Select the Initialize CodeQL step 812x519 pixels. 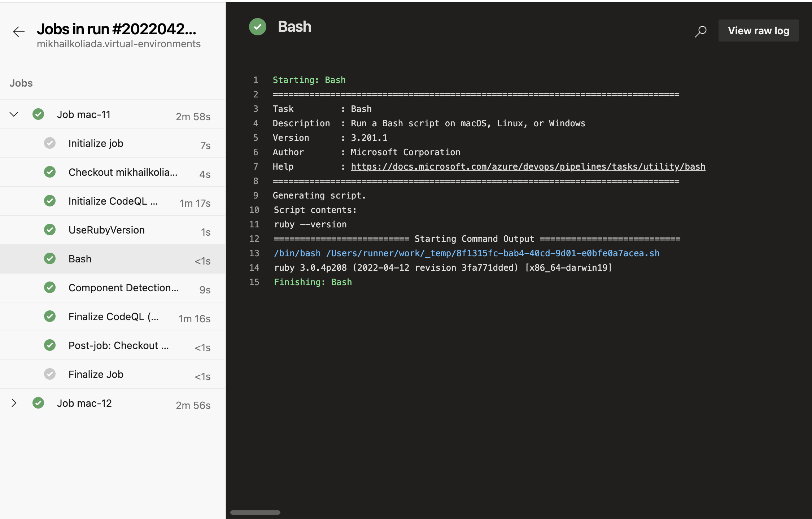coord(113,201)
